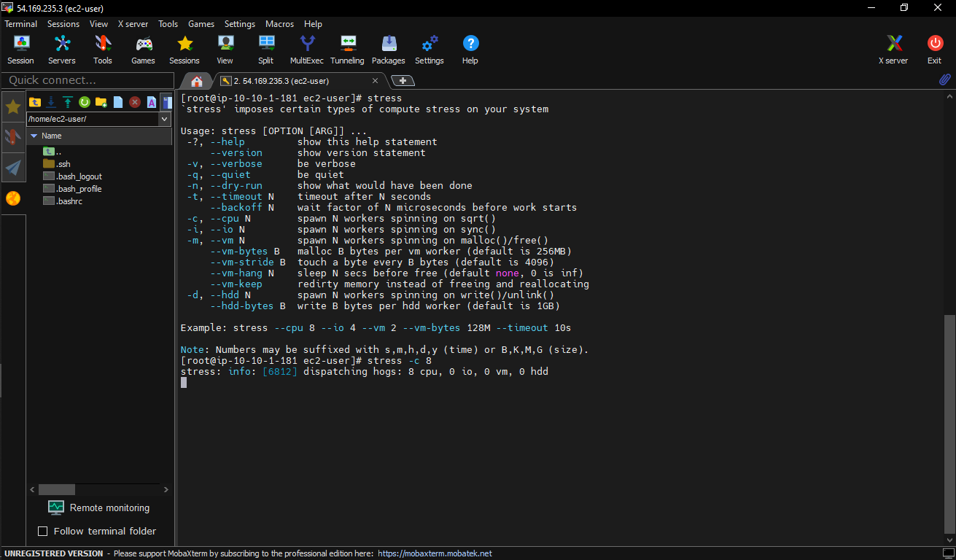Screen dimensions: 956x560
Task: Open the Terminal menu
Action: click(x=21, y=24)
